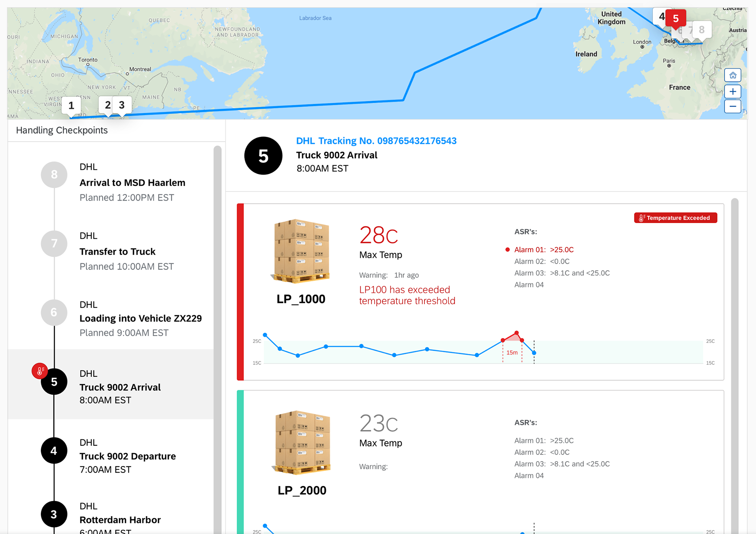Select checkpoint Loading into Vehicle ZX229

pos(111,318)
